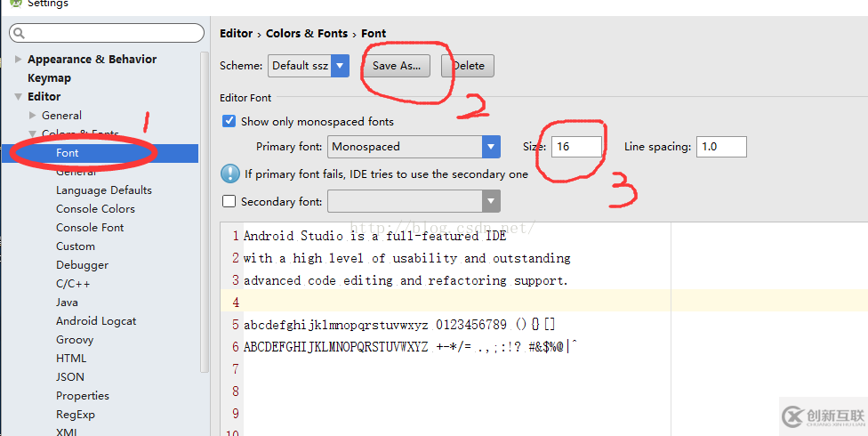Click Colors & Fonts breadcrumb
Viewport: 868px width, 436px height.
pyautogui.click(x=307, y=33)
